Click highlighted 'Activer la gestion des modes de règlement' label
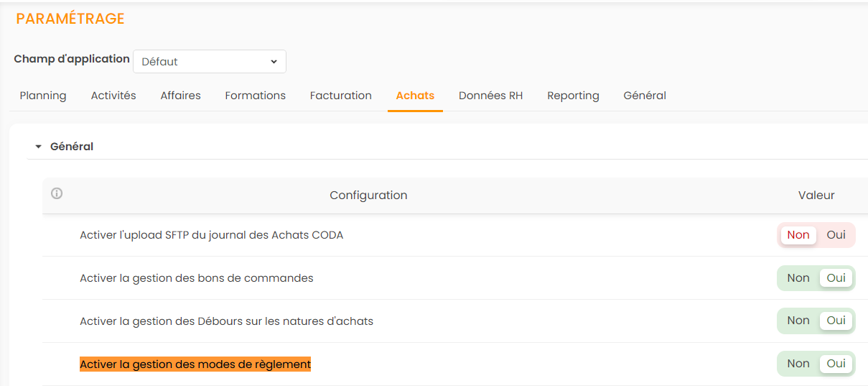The height and width of the screenshot is (386, 868). 195,364
